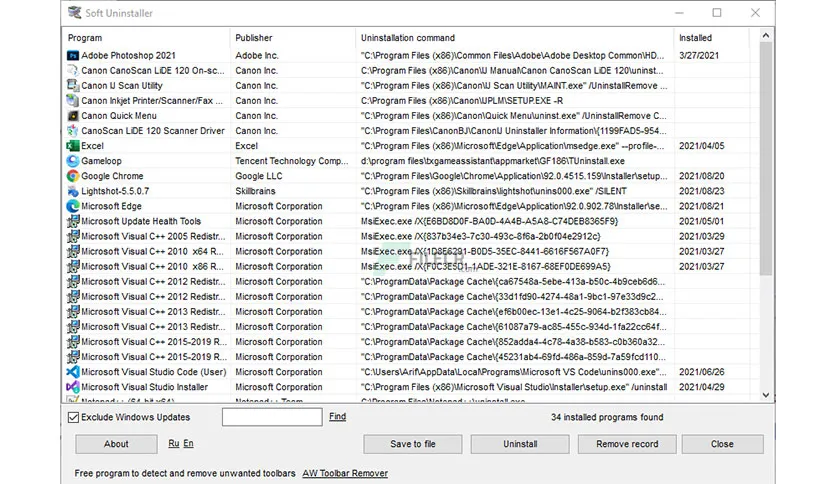Select the Canon CanoScan LiDE 120 On-sc... row icon

point(73,70)
